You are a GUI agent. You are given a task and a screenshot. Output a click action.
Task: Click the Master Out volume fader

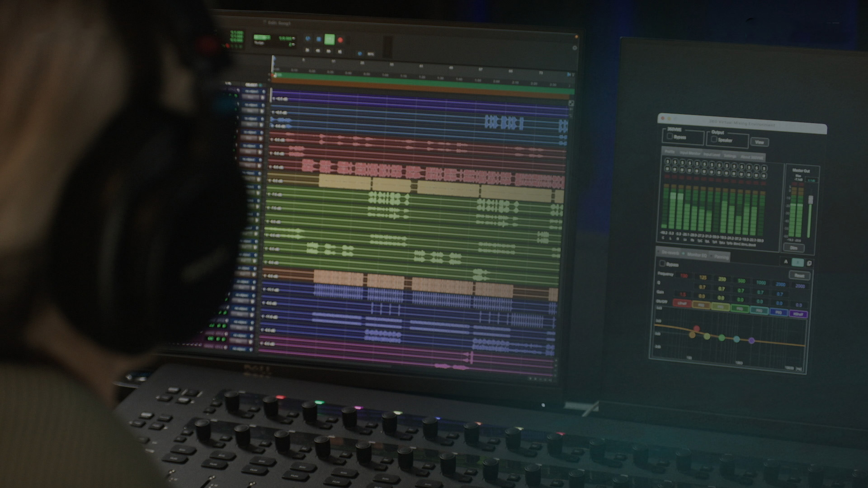pyautogui.click(x=811, y=199)
